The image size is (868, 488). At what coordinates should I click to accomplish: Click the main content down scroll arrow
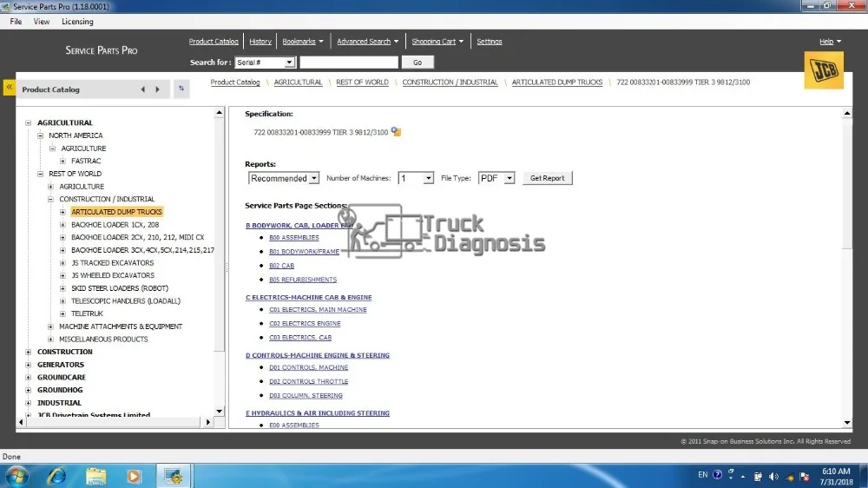[847, 423]
